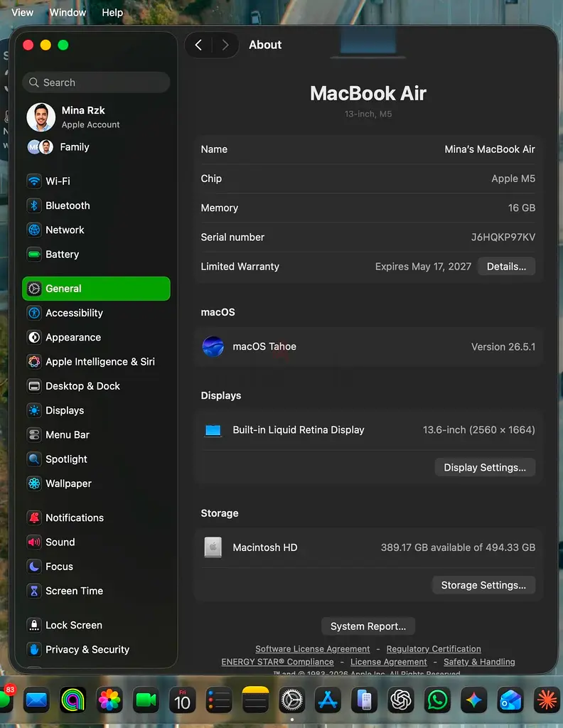The width and height of the screenshot is (563, 728).
Task: Click System Settings in the Dock
Action: click(x=292, y=700)
